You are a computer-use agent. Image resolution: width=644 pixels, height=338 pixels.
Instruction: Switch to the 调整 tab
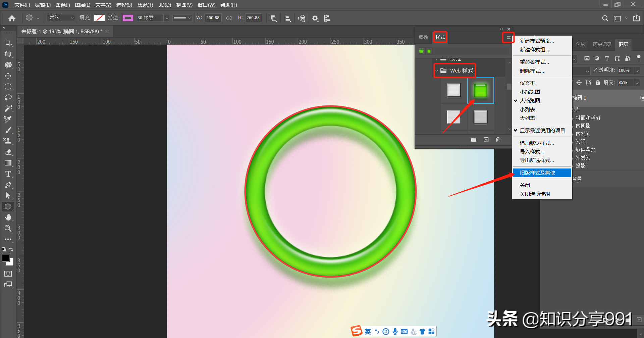(x=423, y=37)
